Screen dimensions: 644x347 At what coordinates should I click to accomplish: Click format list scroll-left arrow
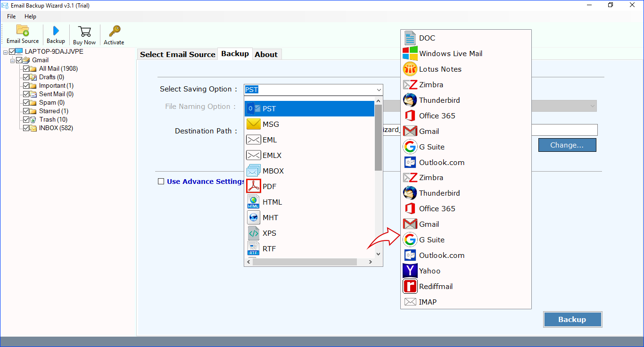pyautogui.click(x=248, y=262)
